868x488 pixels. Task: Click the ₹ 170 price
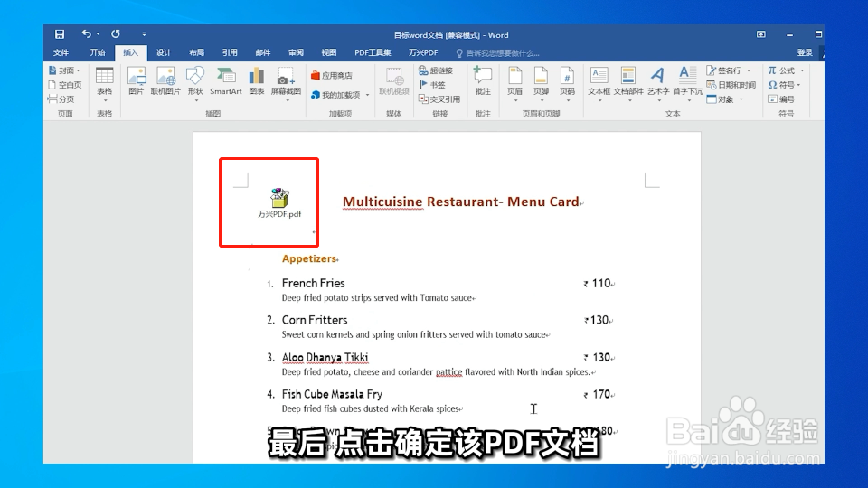point(597,395)
